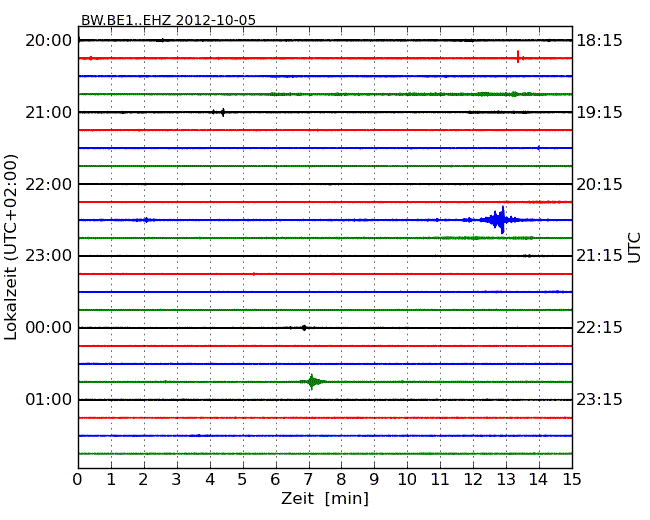The image size is (650, 520).
Task: Pick the x-axis tick label 2
Action: (143, 479)
